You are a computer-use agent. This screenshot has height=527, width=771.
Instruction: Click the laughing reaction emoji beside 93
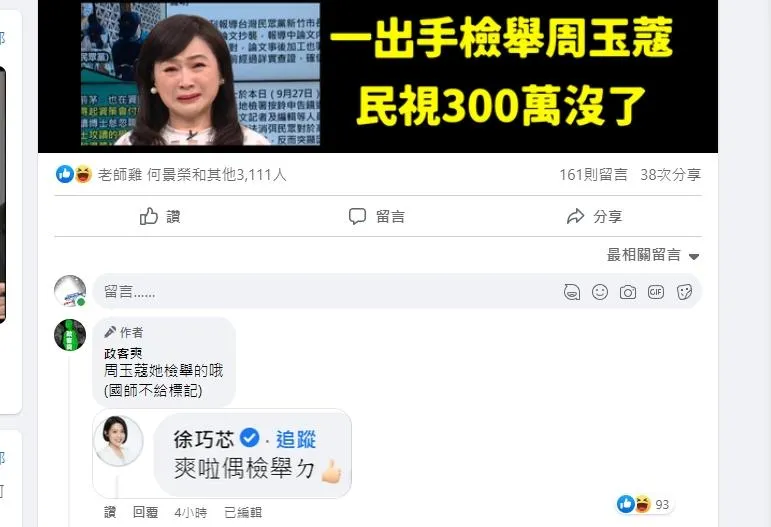tap(642, 504)
